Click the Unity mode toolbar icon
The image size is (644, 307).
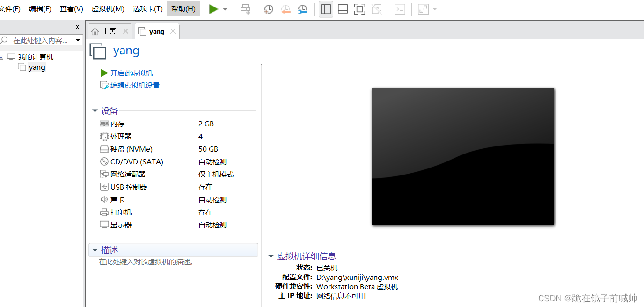376,9
